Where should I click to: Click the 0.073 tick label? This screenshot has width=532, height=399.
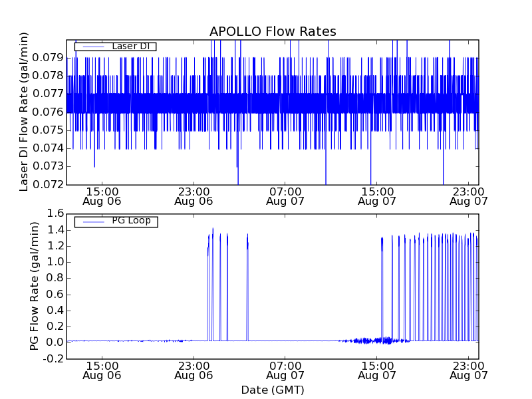point(48,166)
